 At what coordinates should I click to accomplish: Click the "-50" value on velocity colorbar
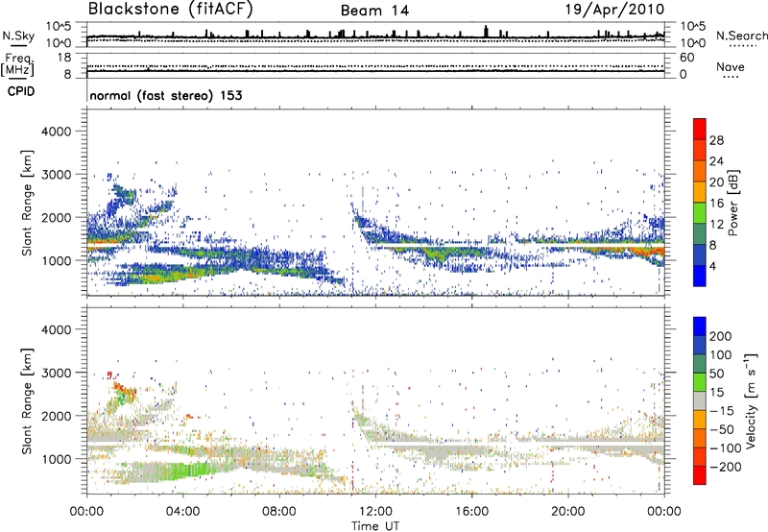click(721, 429)
